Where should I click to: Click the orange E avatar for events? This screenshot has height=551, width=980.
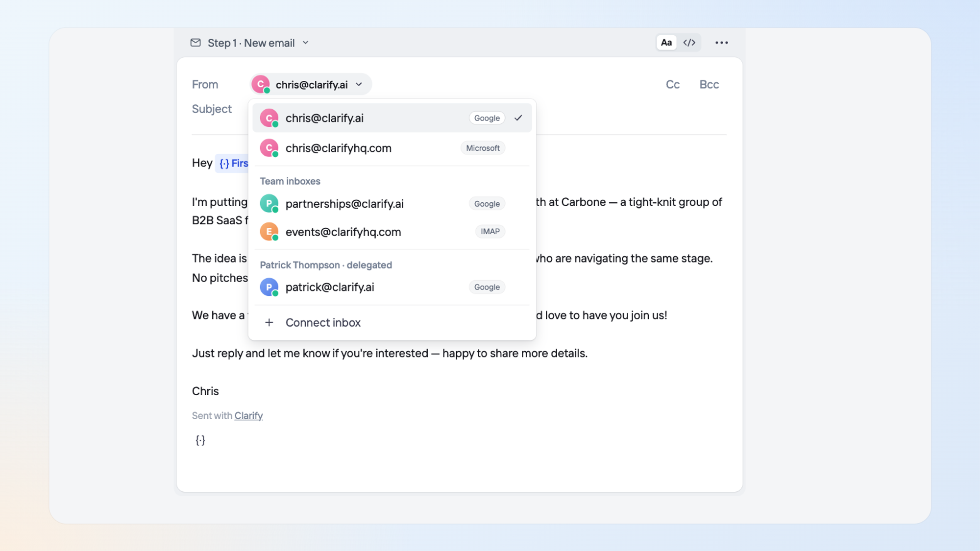click(x=269, y=232)
